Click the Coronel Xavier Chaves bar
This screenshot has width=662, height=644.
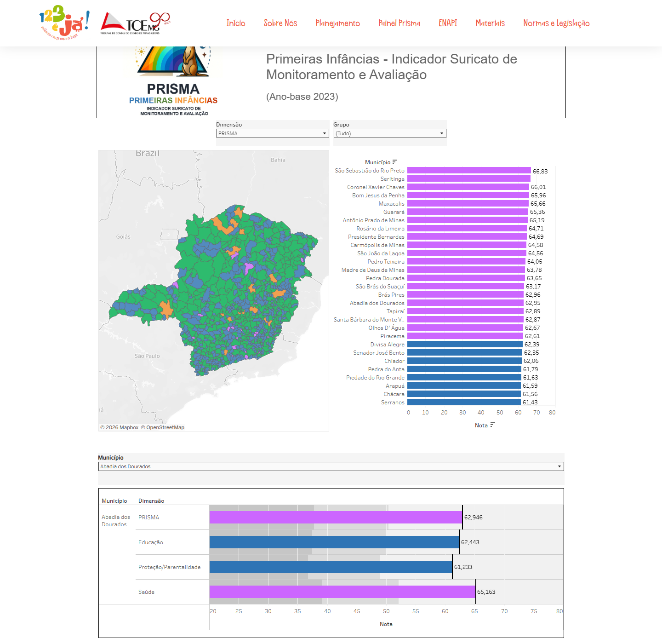[468, 187]
